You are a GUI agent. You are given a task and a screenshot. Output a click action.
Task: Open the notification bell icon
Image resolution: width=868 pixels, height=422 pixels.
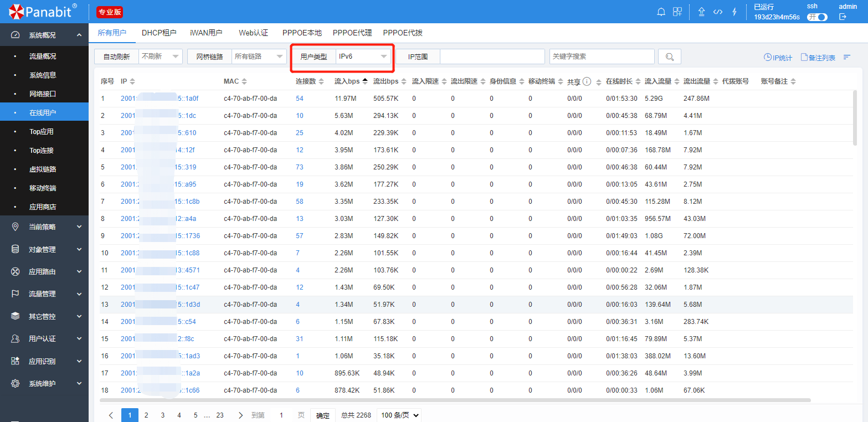[x=661, y=12]
